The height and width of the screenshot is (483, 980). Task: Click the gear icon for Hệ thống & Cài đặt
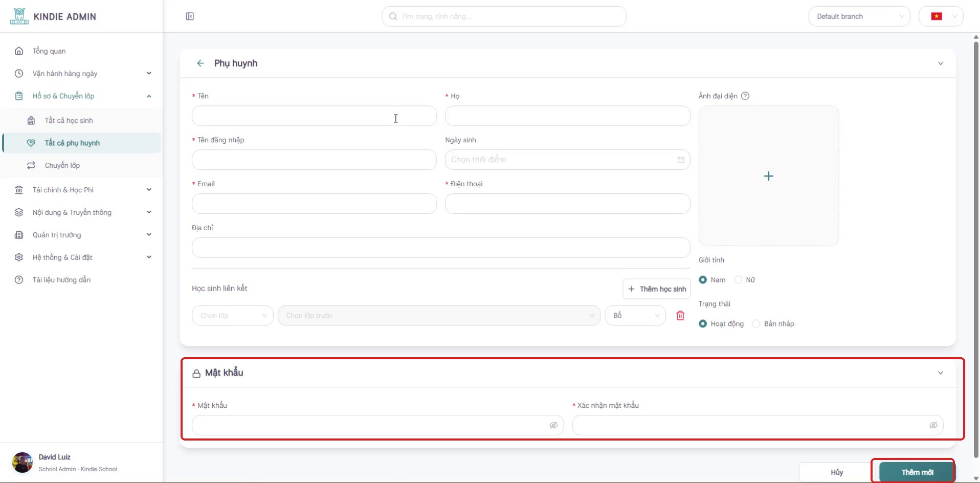(x=19, y=257)
